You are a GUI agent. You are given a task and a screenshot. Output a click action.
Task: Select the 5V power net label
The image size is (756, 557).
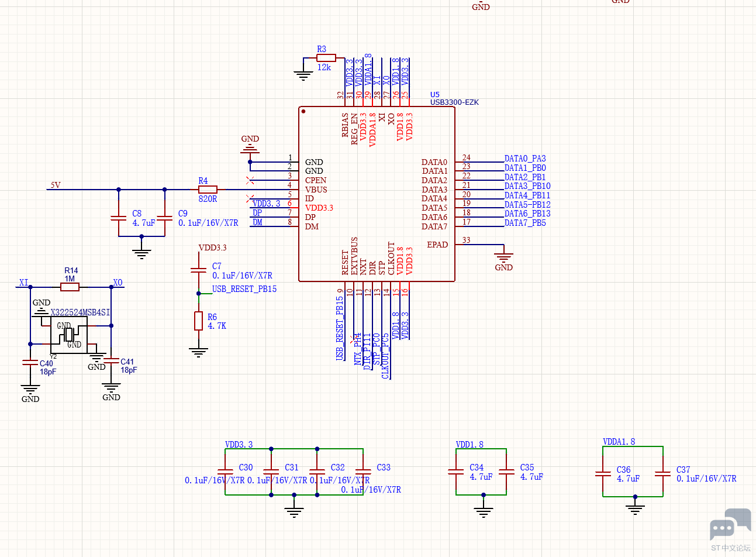pyautogui.click(x=56, y=185)
